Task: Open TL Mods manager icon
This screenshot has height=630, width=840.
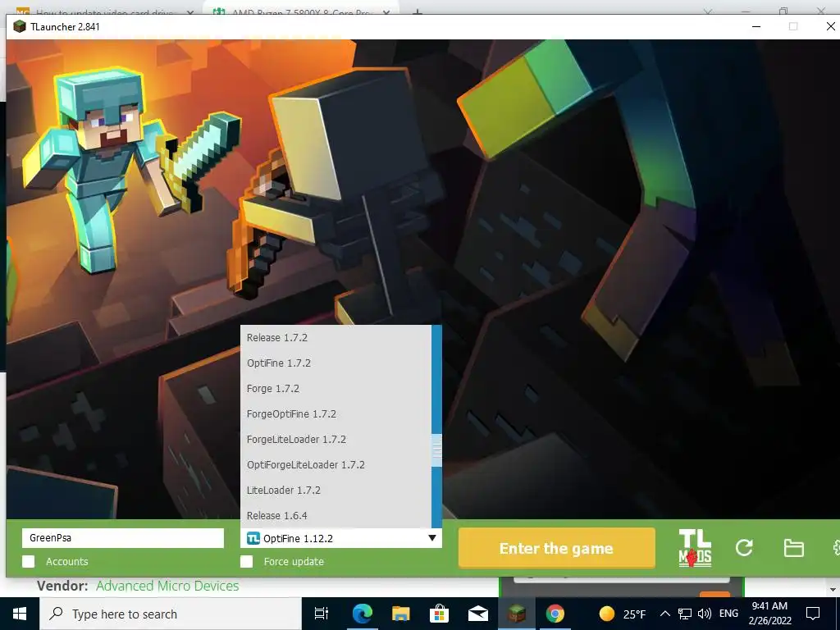Action: 695,548
